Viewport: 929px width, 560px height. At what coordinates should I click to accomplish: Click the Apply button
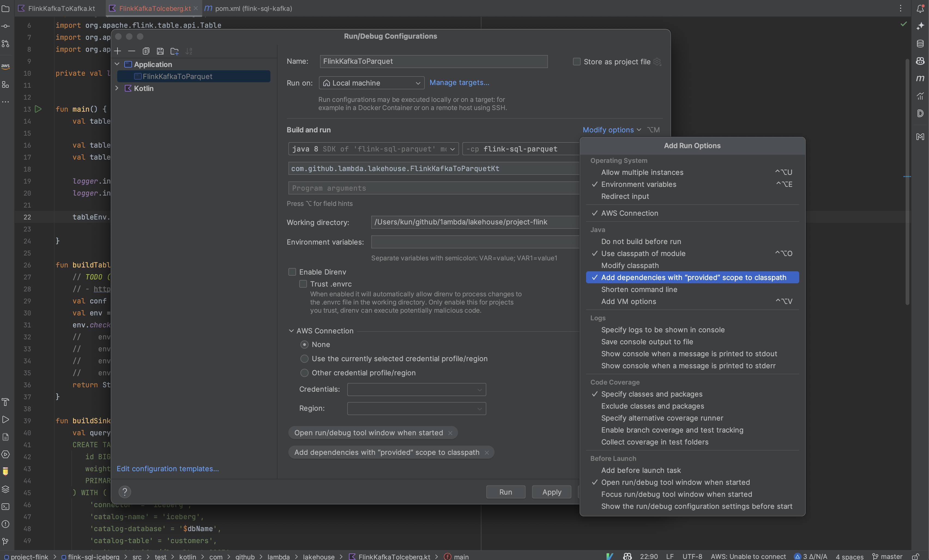tap(551, 492)
